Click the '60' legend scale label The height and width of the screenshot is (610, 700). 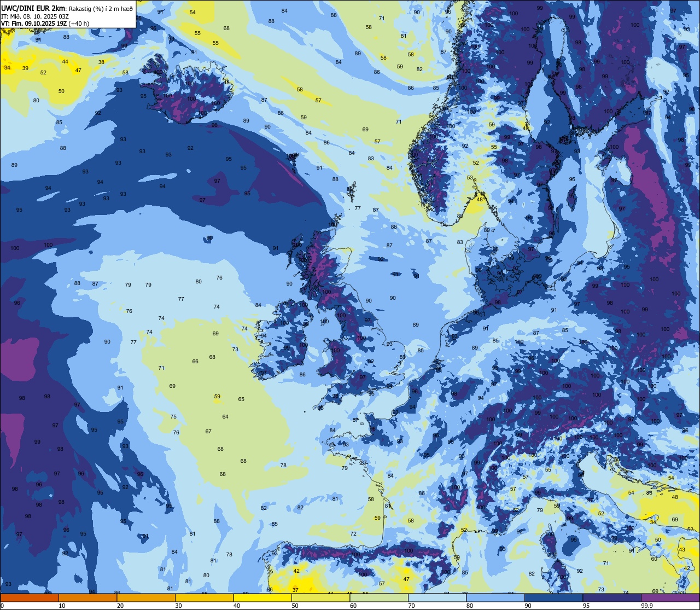pos(353,606)
